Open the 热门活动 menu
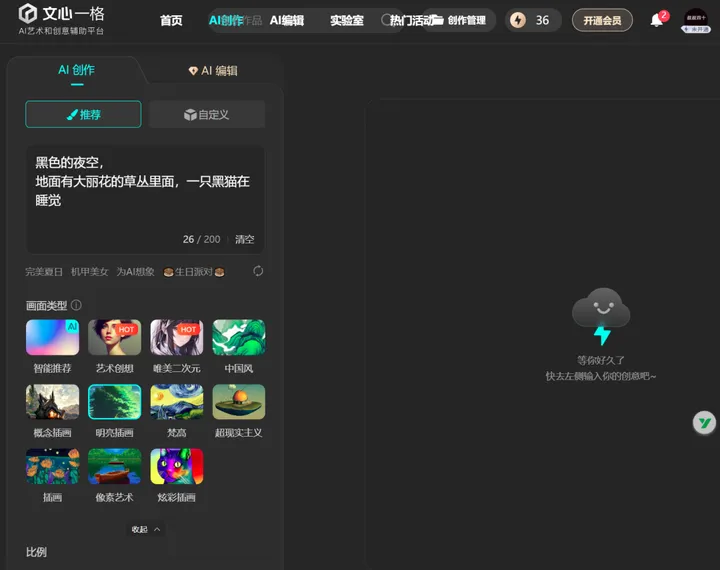Viewport: 720px width, 570px height. pyautogui.click(x=411, y=20)
